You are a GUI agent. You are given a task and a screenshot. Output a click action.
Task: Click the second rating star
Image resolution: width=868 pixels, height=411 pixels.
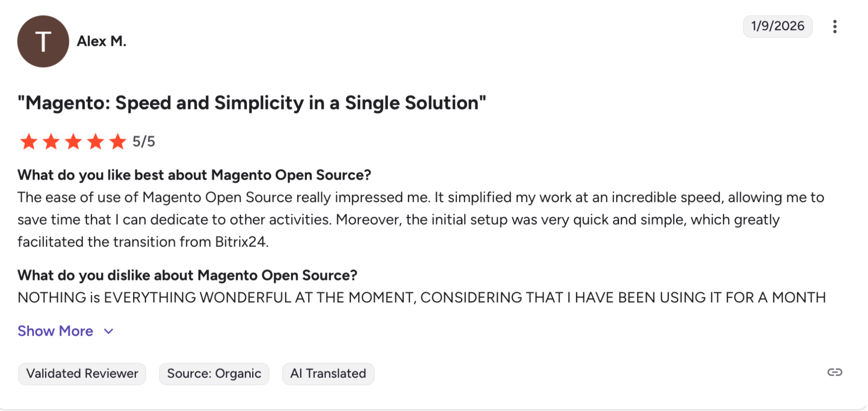pos(51,142)
